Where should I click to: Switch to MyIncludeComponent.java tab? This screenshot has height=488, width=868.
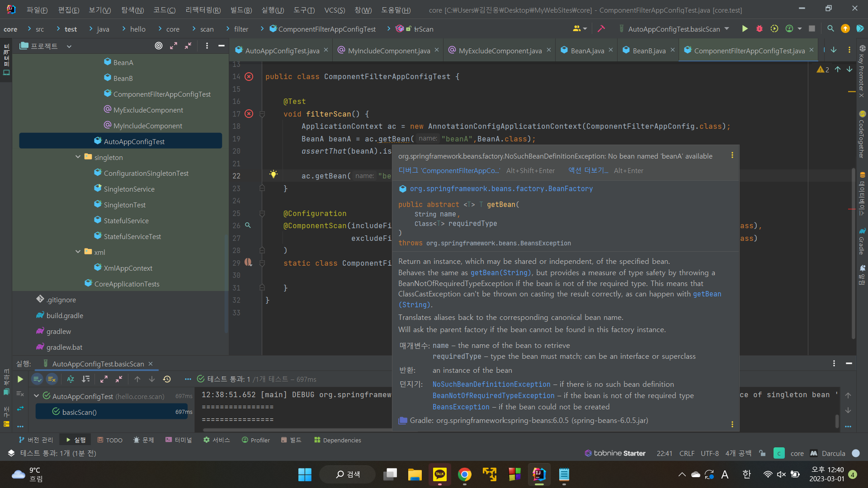pyautogui.click(x=388, y=51)
